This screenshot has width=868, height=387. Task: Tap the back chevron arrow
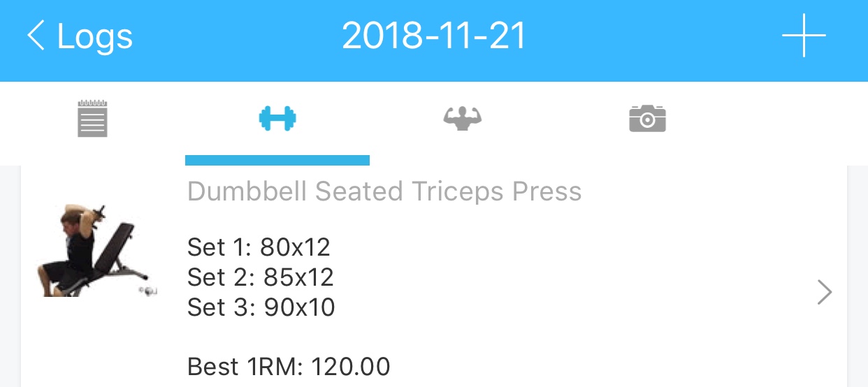point(36,36)
